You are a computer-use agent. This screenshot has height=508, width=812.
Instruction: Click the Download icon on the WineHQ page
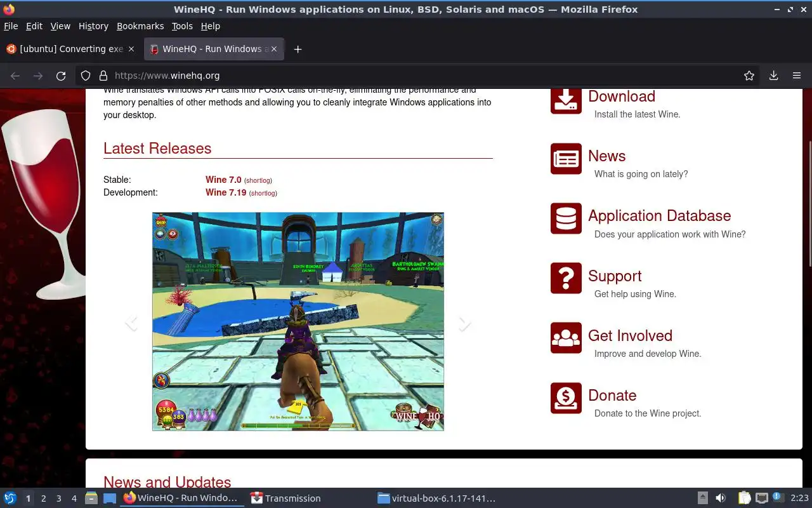click(x=566, y=101)
